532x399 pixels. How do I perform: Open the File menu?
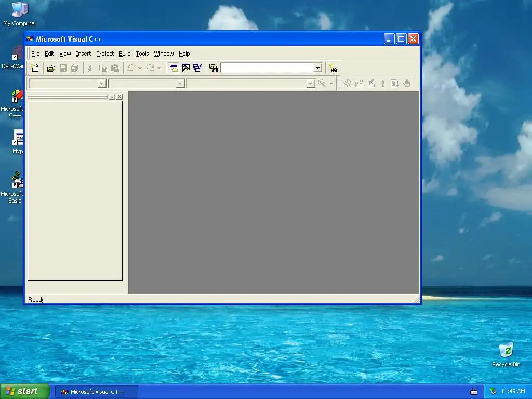coord(35,54)
